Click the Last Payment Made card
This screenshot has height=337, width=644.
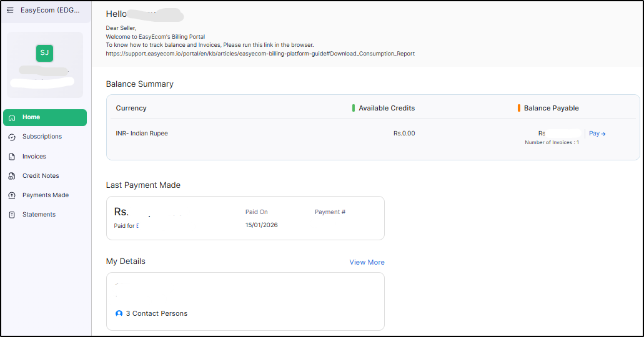[x=245, y=218]
